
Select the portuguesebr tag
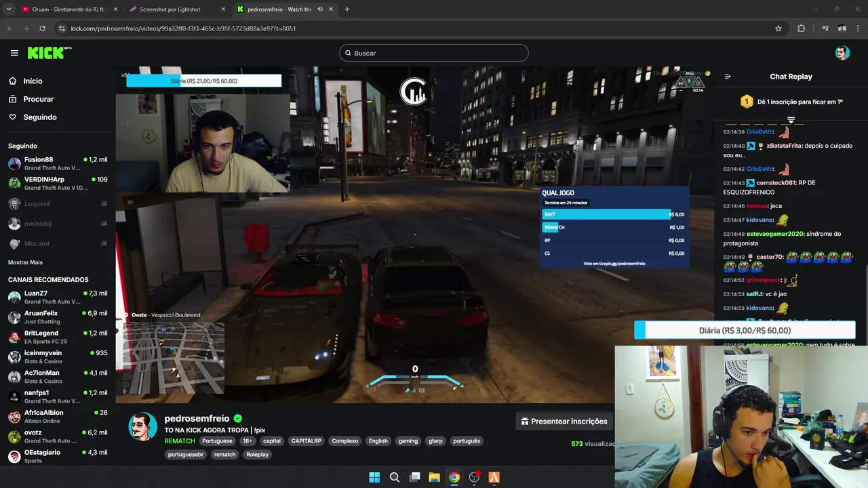point(186,455)
